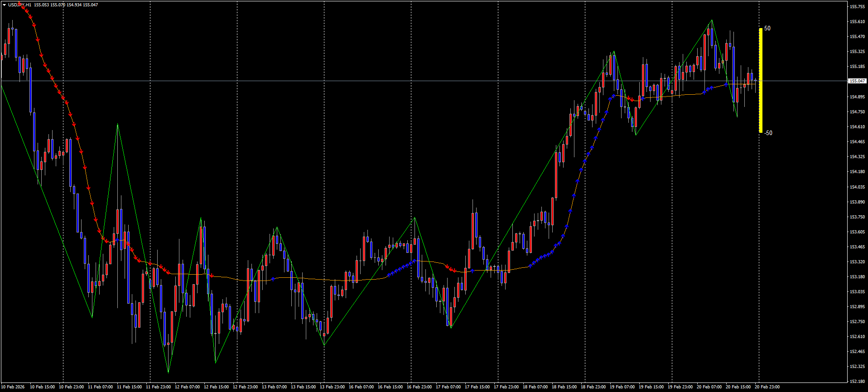The image size is (868, 392).
Task: Click the yellow vertical range bar
Action: [x=761, y=80]
